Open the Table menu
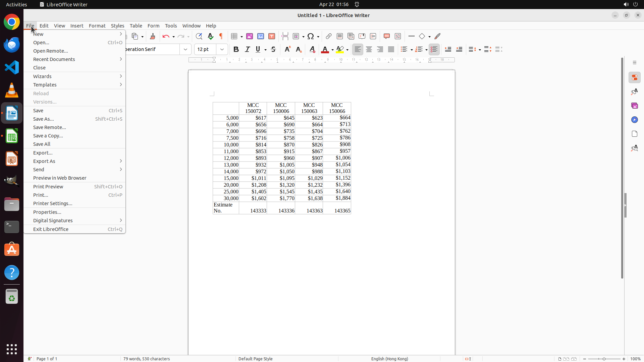The width and height of the screenshot is (644, 362). click(136, 26)
